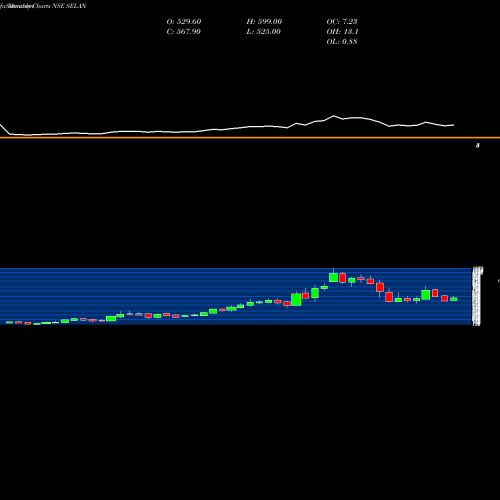Select the open price O: 529.60
Viewport: 500px width, 500px height.
pos(184,22)
